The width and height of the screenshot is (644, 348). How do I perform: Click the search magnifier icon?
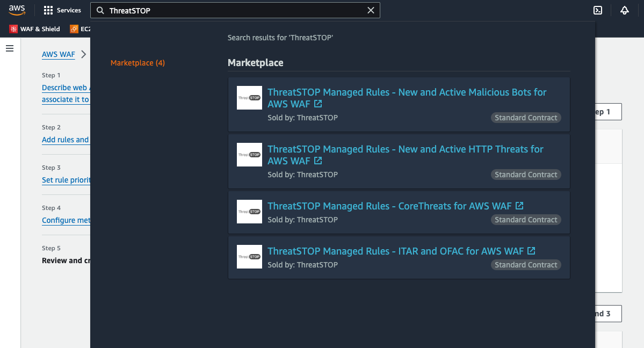click(100, 10)
